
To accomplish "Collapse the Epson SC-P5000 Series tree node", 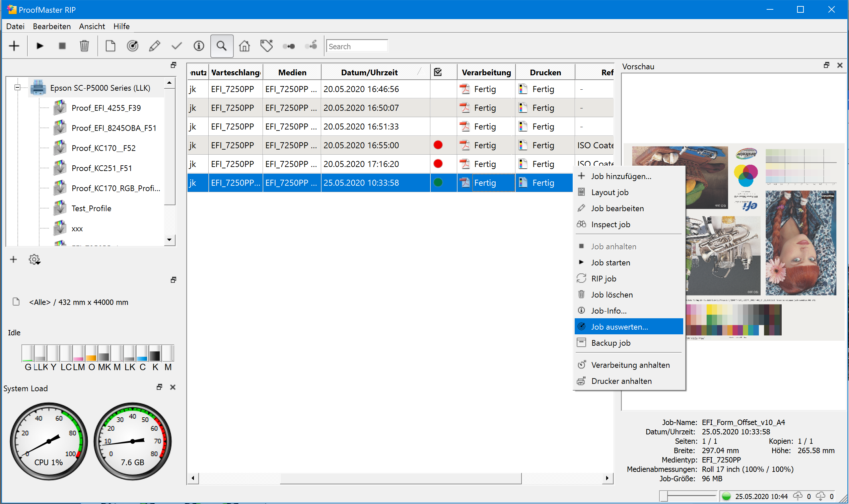I will point(17,88).
